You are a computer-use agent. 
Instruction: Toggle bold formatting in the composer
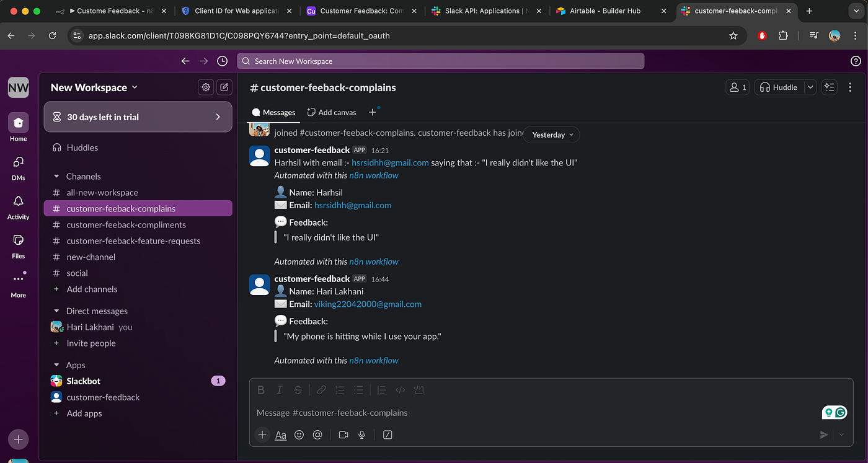point(261,390)
